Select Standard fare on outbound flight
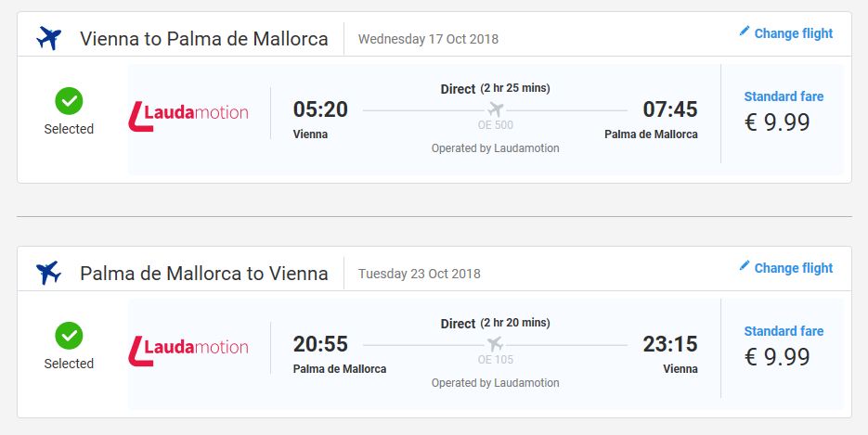868x435 pixels. pyautogui.click(x=784, y=96)
